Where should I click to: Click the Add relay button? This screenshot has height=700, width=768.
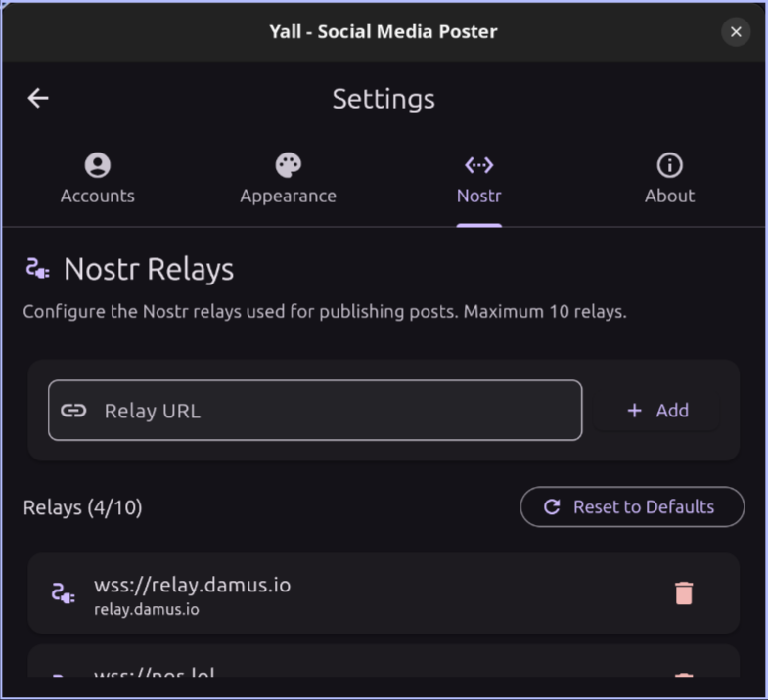pyautogui.click(x=656, y=411)
